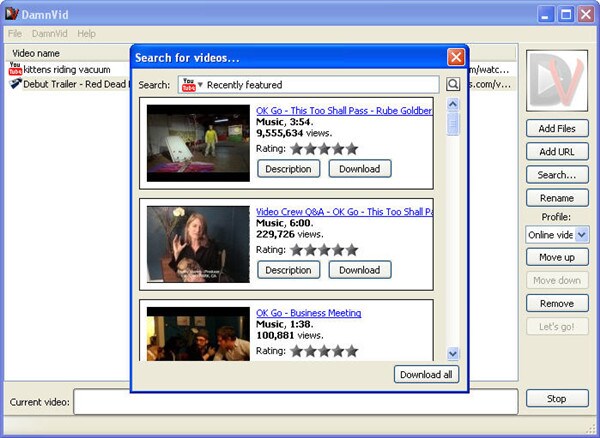Select the YouTube icon beside kittens riding vacuum
This screenshot has width=600, height=438.
pyautogui.click(x=15, y=69)
